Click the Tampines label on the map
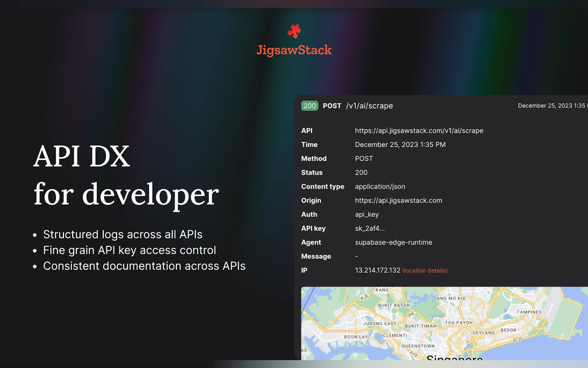Image resolution: width=588 pixels, height=368 pixels. click(x=529, y=312)
